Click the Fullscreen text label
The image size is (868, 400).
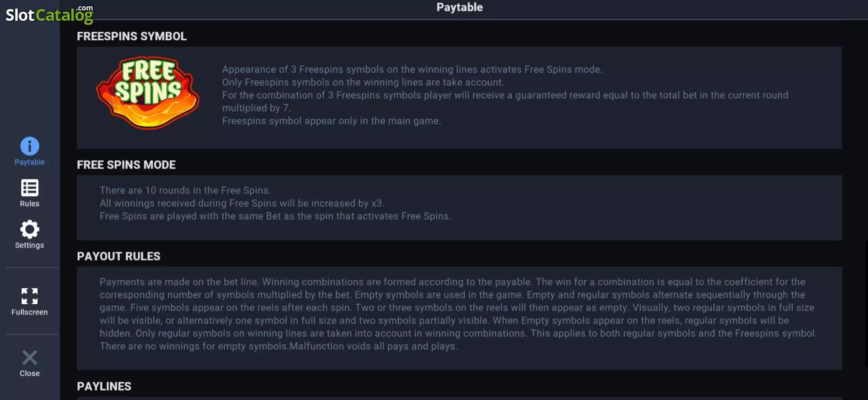(x=30, y=312)
